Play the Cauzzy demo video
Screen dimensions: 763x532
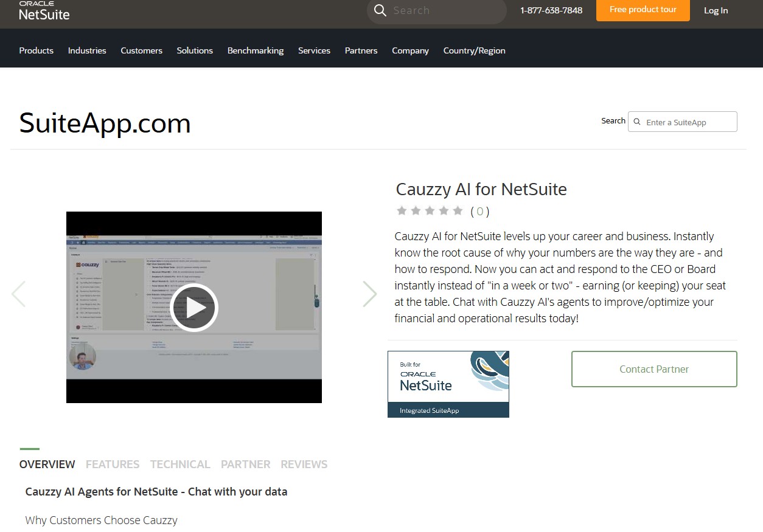click(193, 308)
